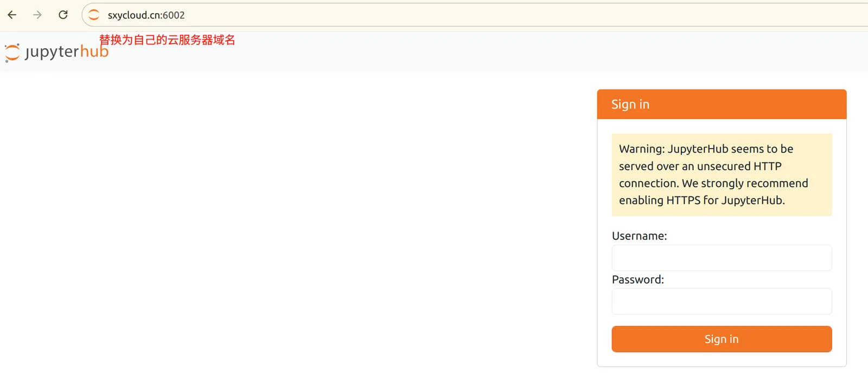Focus the Password input field
This screenshot has width=868, height=382.
(722, 301)
